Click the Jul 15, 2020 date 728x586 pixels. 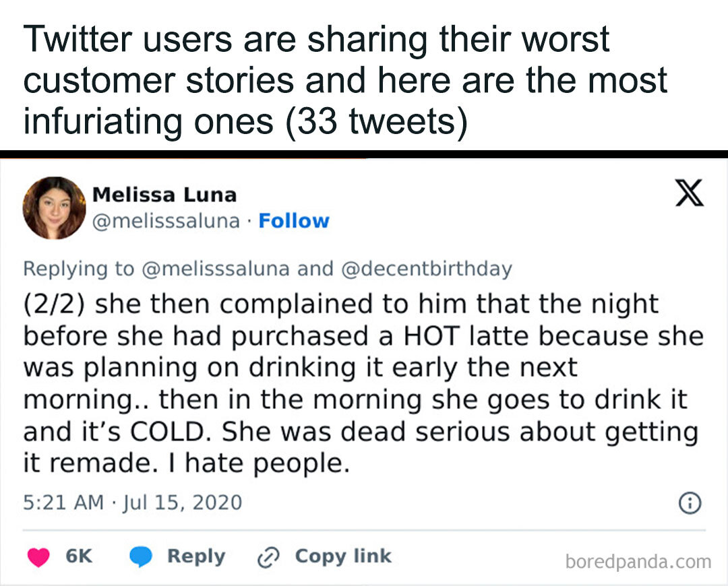tap(181, 502)
